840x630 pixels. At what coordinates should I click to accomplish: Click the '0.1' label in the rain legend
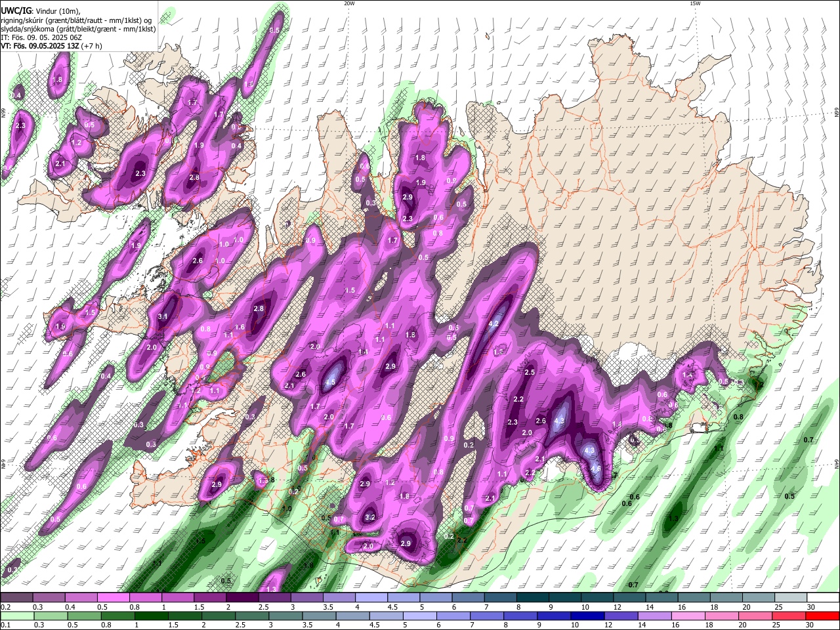click(6, 625)
